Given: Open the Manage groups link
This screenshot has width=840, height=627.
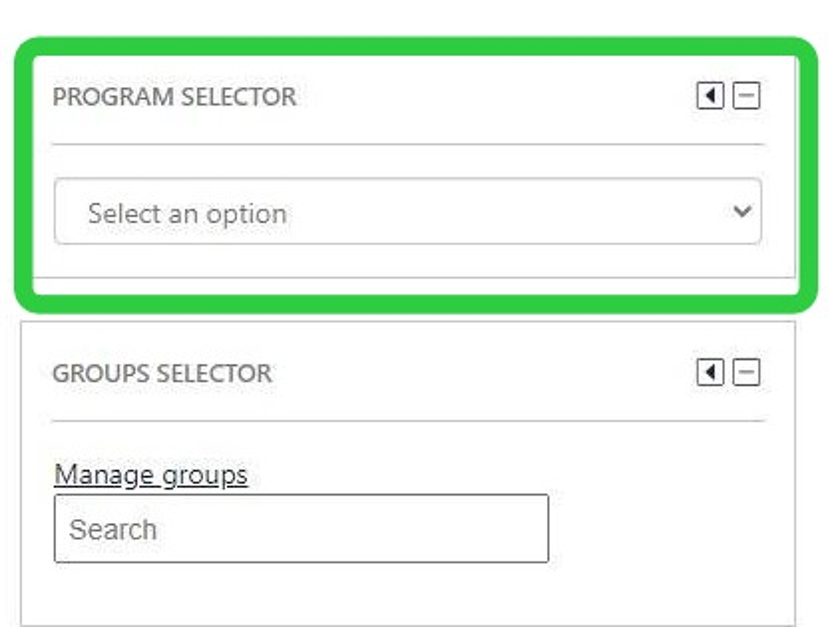Looking at the screenshot, I should pyautogui.click(x=151, y=475).
